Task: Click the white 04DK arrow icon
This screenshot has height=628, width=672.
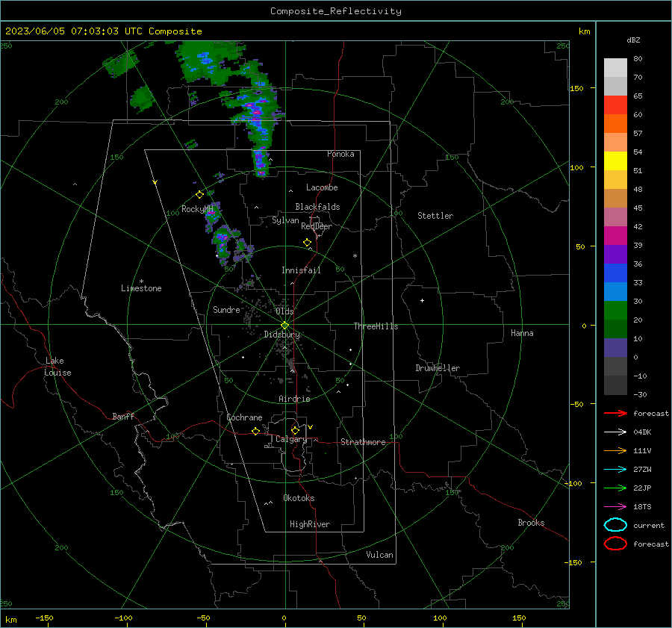Action: click(x=615, y=432)
